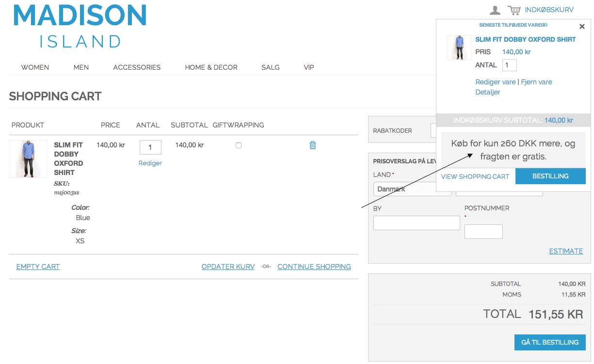The height and width of the screenshot is (364, 594).
Task: Click the user account icon
Action: coord(495,10)
